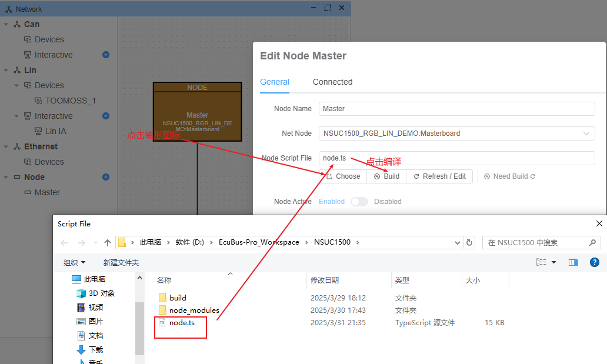Image resolution: width=607 pixels, height=364 pixels.
Task: Select 视频 in navigation pane
Action: coord(96,308)
